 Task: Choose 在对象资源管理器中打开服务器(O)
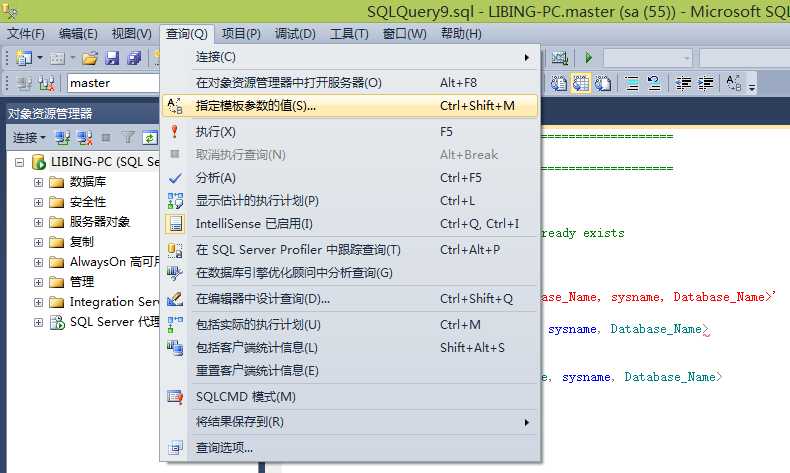[350, 82]
